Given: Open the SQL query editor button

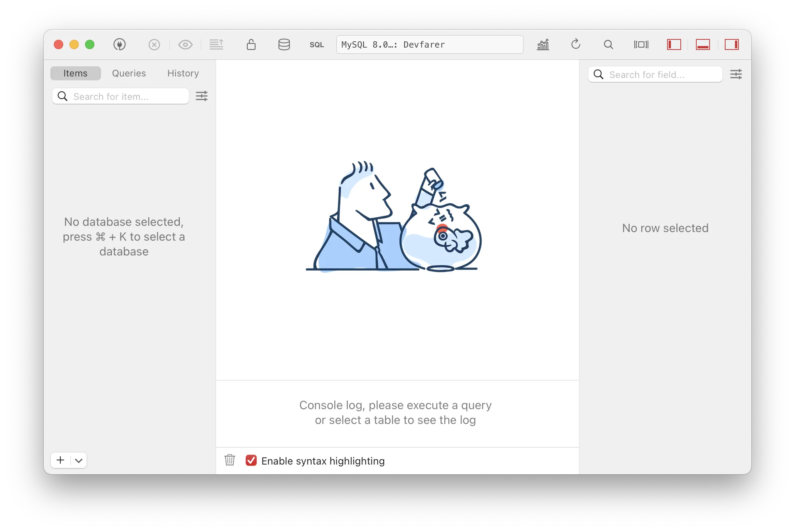Looking at the screenshot, I should [x=317, y=44].
